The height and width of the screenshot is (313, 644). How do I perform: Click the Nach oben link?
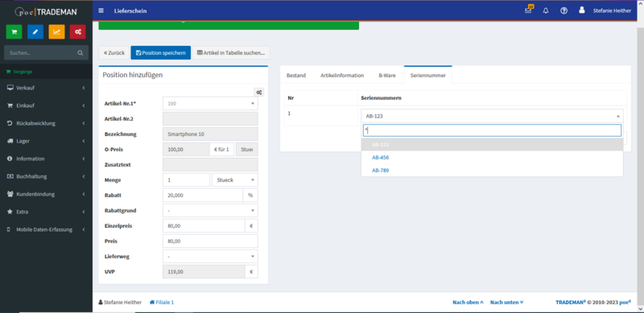click(x=469, y=303)
